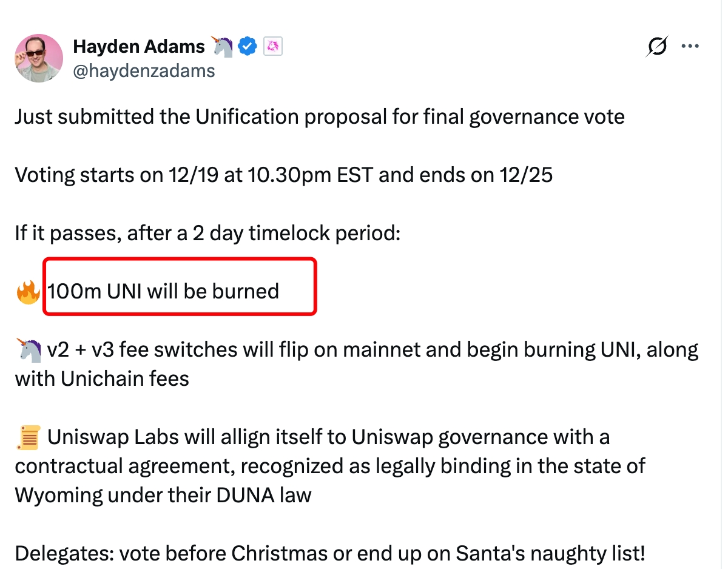Click the "Voting starts on 12/19" line
The image size is (728, 569).
[x=283, y=175]
